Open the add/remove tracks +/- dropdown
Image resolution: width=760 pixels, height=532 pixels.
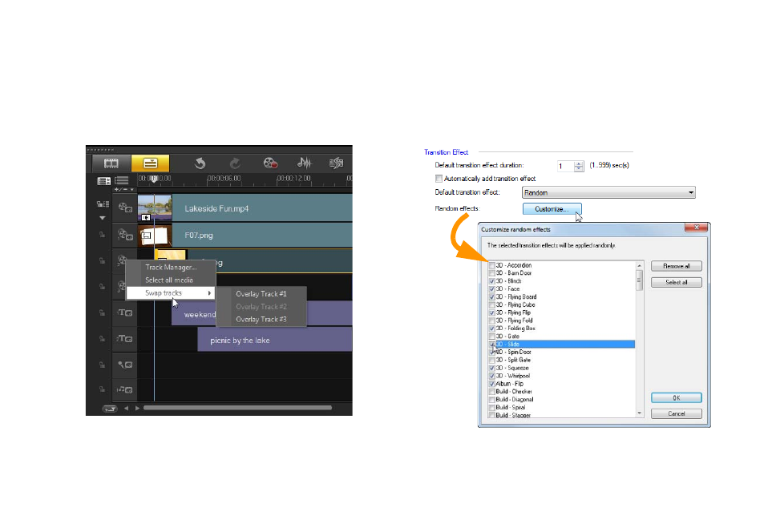click(123, 189)
